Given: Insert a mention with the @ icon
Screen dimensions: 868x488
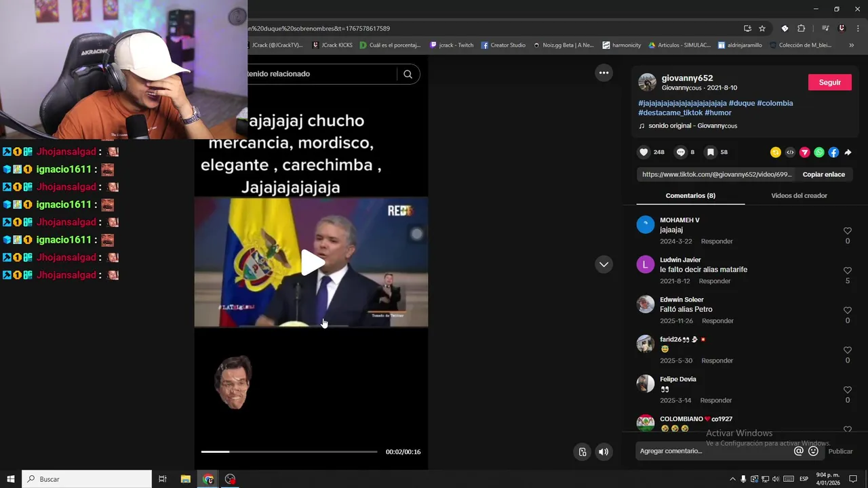Looking at the screenshot, I should tap(798, 451).
